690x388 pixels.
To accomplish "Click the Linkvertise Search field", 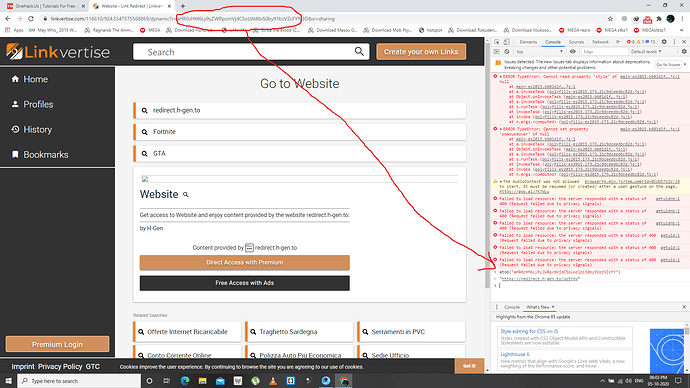I will (x=251, y=51).
